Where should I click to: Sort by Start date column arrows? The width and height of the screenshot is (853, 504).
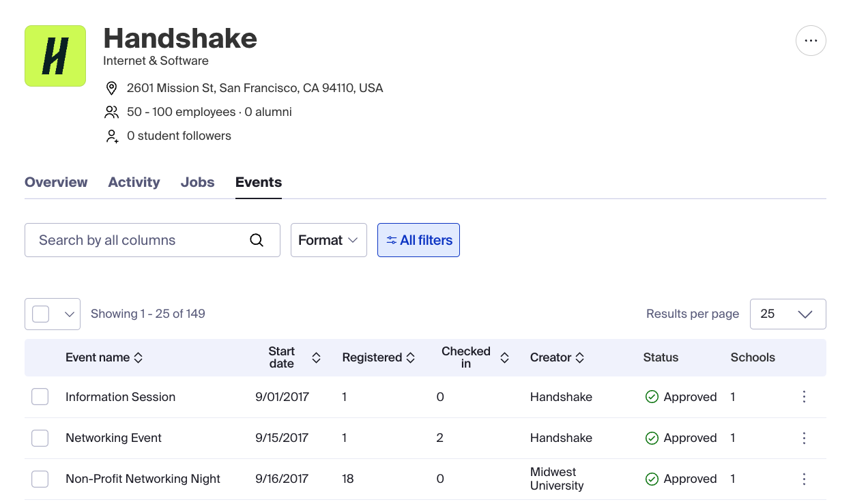coord(316,357)
